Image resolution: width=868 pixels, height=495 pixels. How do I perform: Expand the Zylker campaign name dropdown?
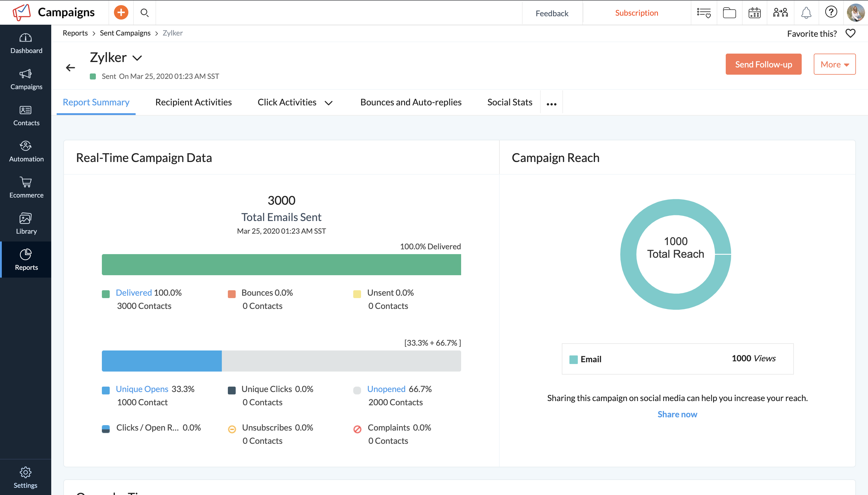(x=137, y=58)
